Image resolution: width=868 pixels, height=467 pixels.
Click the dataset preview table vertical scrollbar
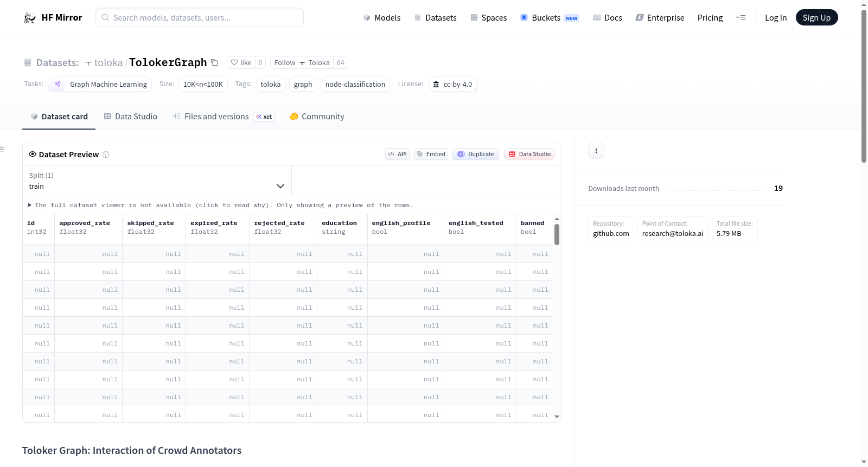(557, 235)
